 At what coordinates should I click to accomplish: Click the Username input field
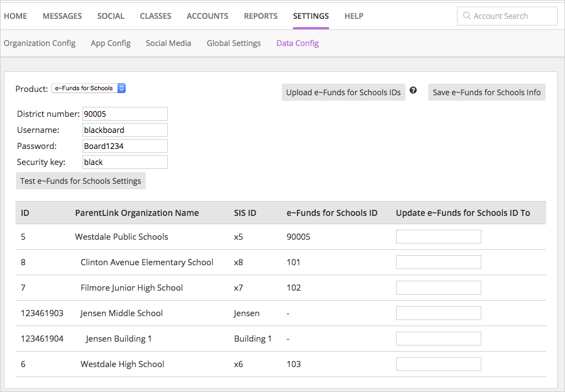(125, 130)
